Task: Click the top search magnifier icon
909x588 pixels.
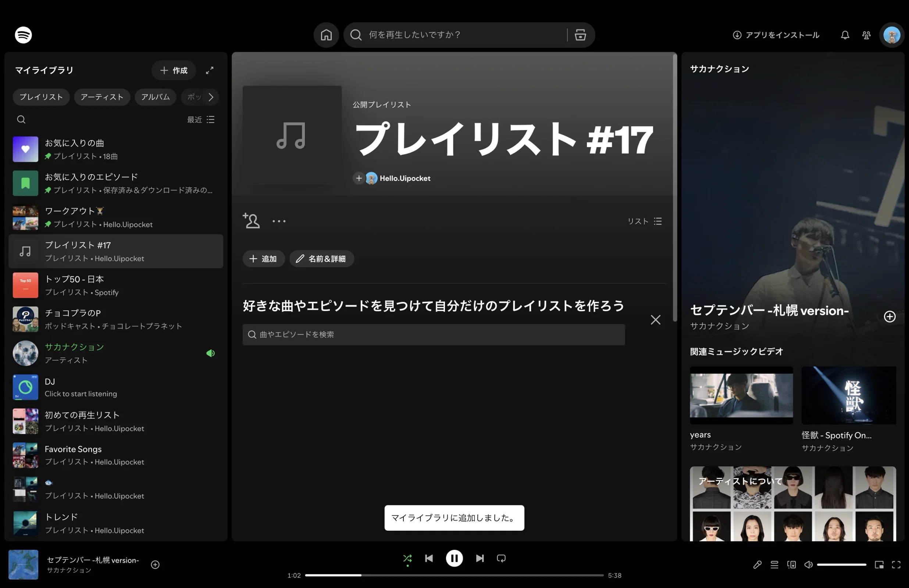Action: (x=356, y=35)
